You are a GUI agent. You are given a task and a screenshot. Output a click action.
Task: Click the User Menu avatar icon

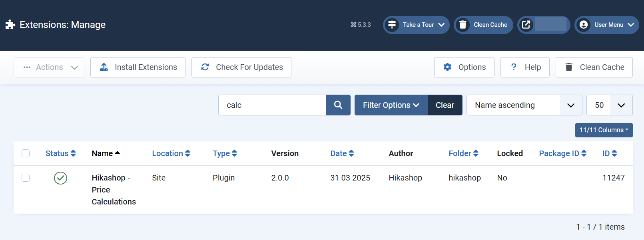(584, 25)
